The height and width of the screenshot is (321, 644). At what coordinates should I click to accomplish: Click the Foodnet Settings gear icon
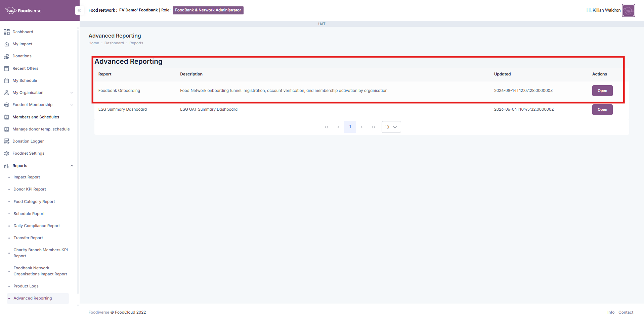click(x=6, y=153)
